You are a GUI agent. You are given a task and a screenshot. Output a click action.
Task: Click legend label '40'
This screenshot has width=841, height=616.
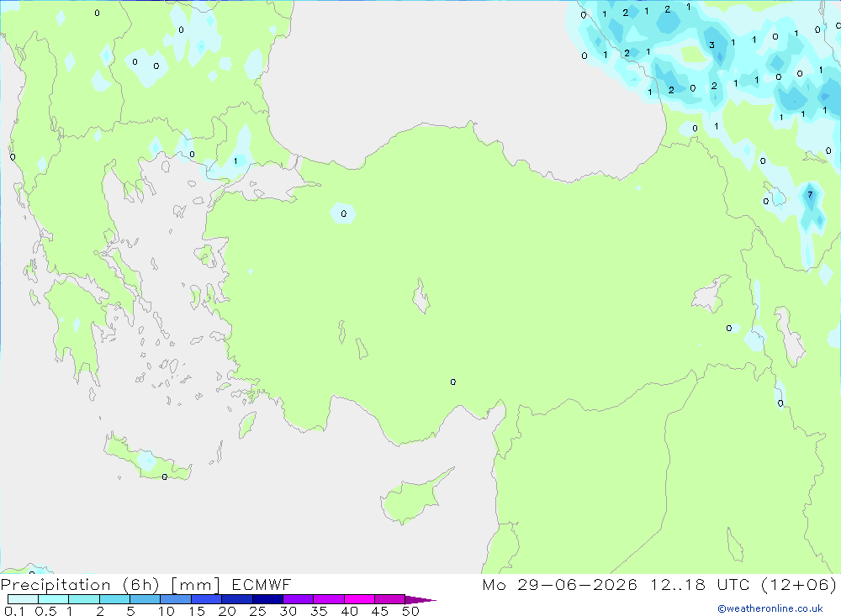pos(349,611)
